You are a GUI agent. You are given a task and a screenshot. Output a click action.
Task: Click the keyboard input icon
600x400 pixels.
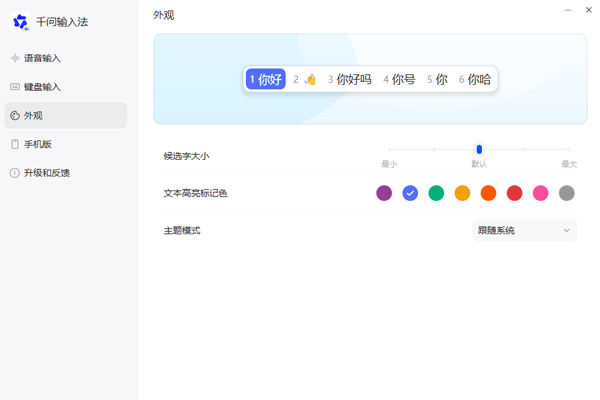[15, 87]
